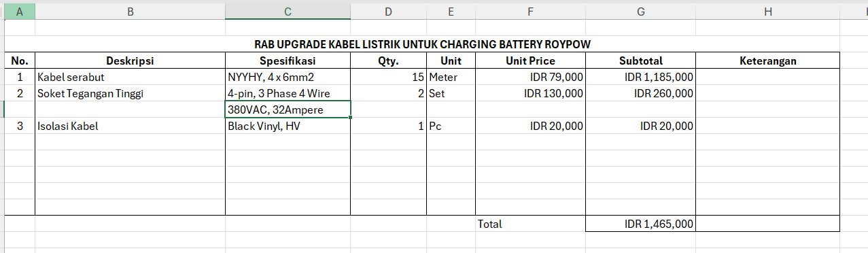868x253 pixels.
Task: Select column D header
Action: click(388, 12)
